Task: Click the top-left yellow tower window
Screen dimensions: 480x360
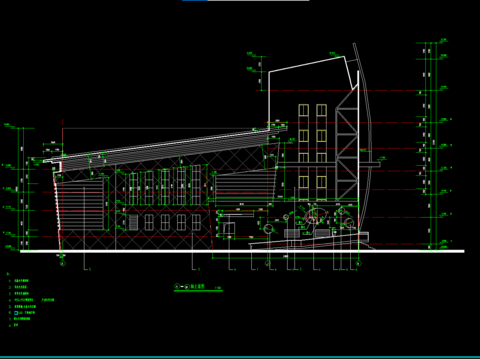Action: (303, 110)
